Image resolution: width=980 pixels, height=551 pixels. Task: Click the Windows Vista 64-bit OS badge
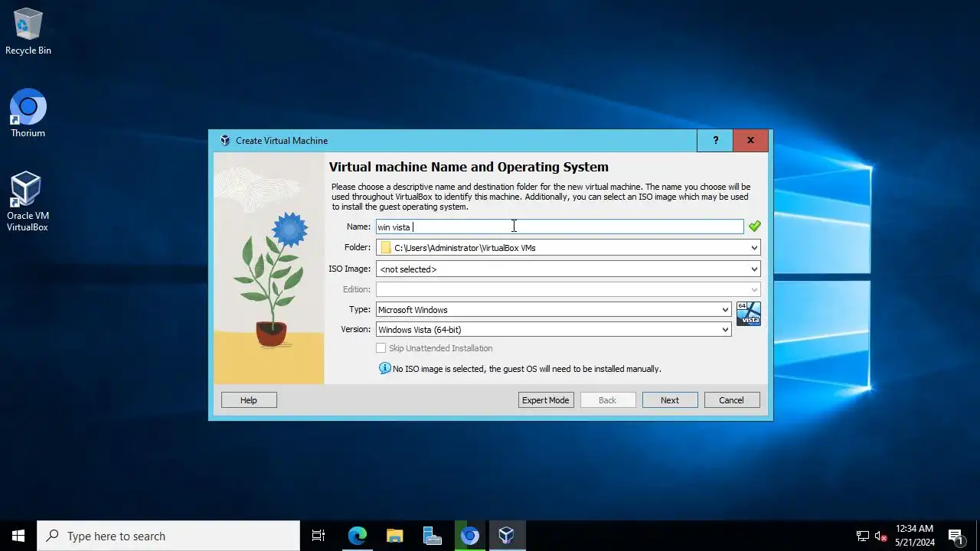coord(748,314)
